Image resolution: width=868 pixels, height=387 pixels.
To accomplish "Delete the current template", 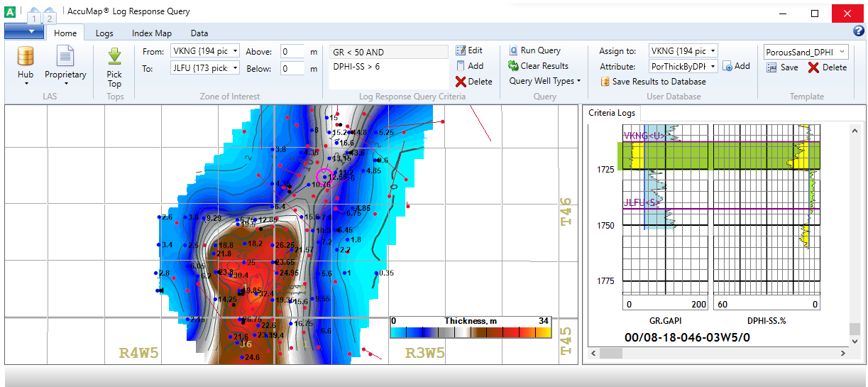I will coord(827,67).
